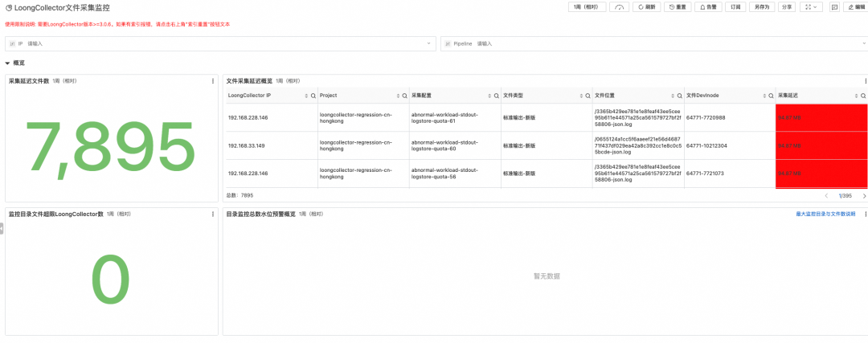868x343 pixels.
Task: Open the comment panel icon beside 编辑
Action: tap(834, 7)
